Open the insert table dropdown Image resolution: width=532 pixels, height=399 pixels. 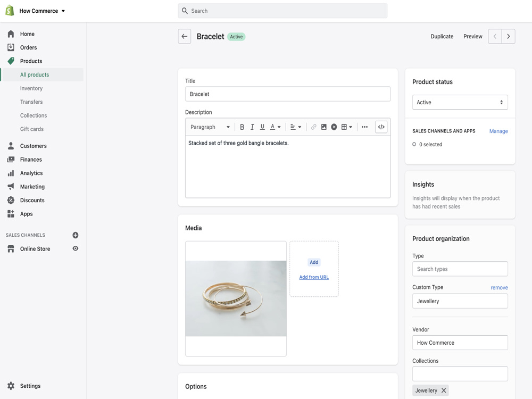tap(347, 127)
